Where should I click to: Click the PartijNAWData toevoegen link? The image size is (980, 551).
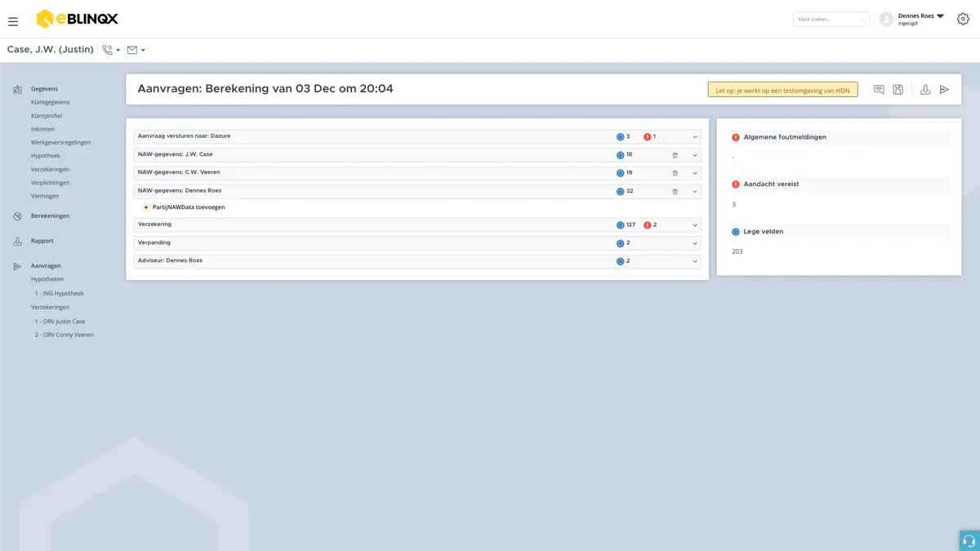pyautogui.click(x=189, y=207)
